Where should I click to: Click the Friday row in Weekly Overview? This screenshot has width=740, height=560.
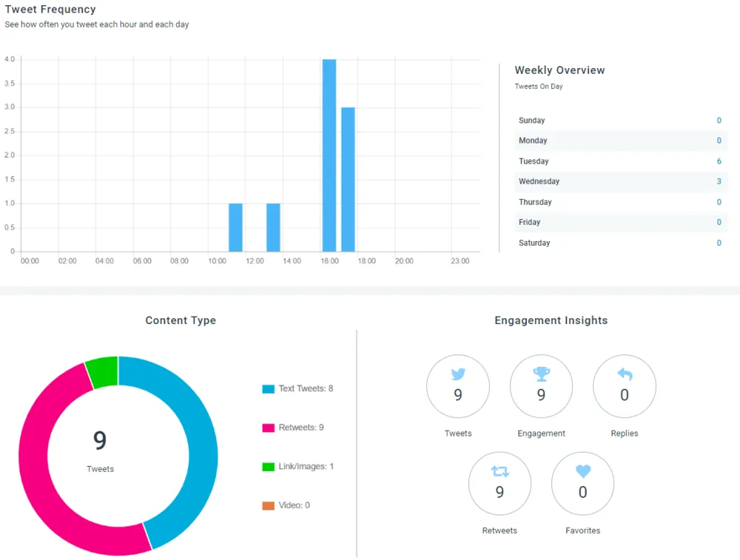tap(621, 222)
